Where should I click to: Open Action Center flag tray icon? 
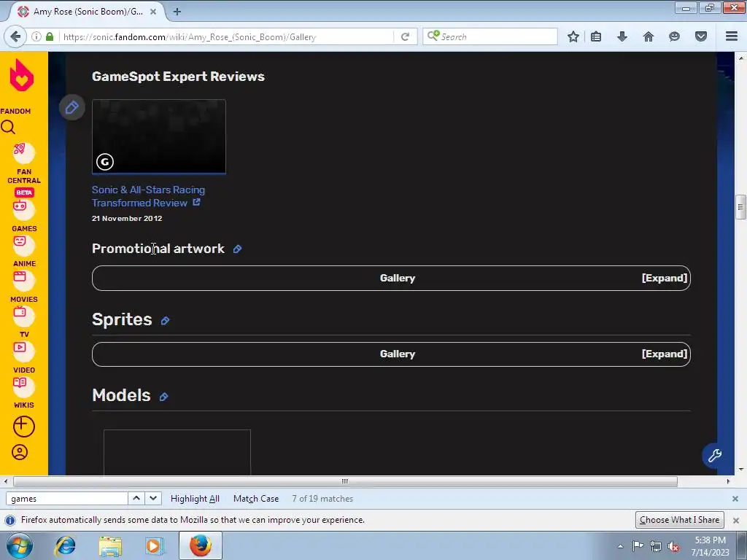point(638,546)
